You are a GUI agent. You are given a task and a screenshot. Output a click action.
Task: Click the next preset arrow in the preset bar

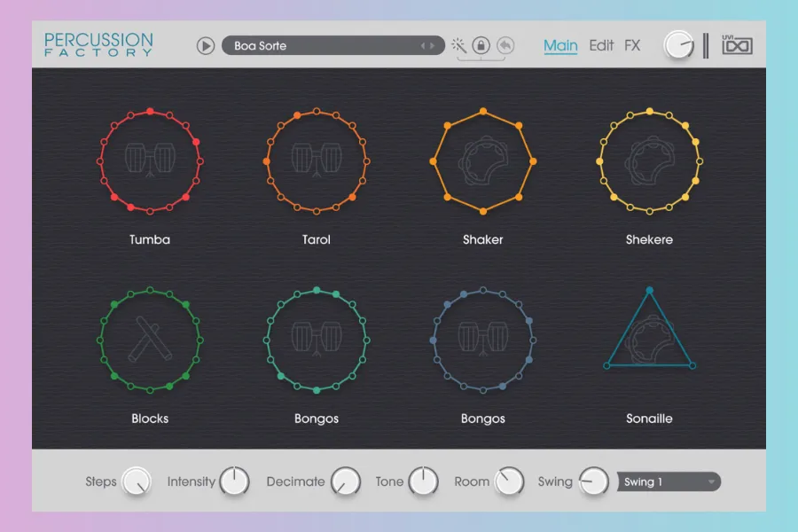tap(434, 45)
